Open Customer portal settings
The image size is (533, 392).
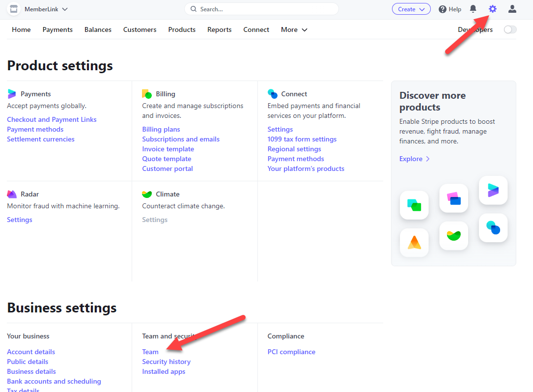(x=167, y=168)
